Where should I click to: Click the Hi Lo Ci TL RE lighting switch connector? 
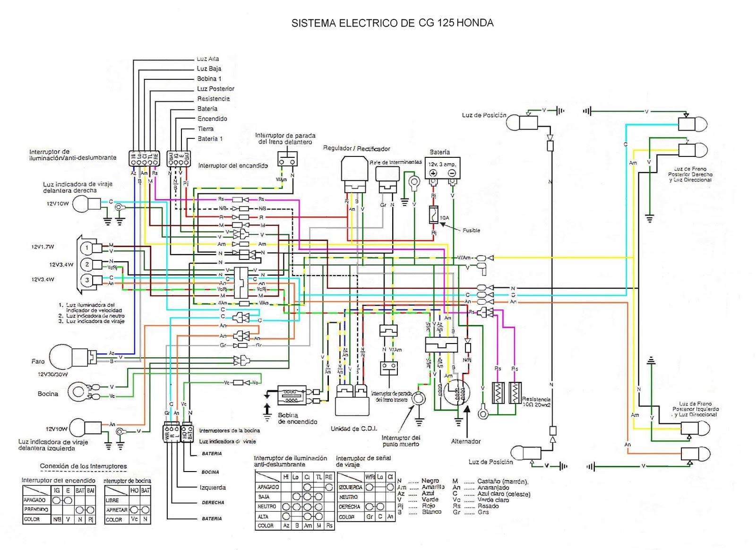[144, 158]
